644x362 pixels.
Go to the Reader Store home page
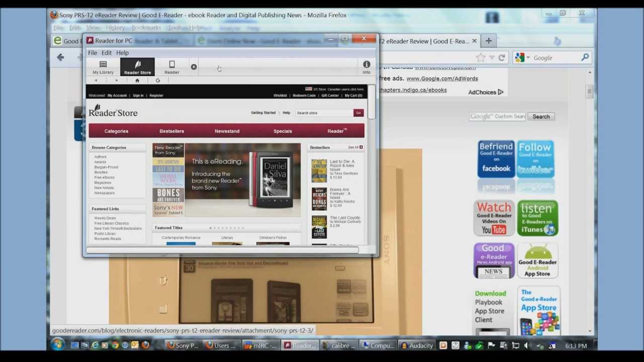click(x=137, y=80)
